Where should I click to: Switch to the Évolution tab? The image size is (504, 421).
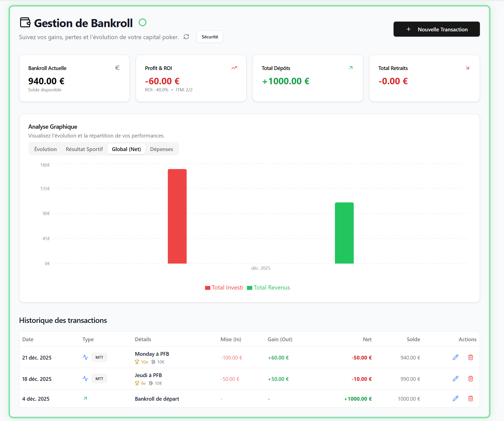coord(45,149)
